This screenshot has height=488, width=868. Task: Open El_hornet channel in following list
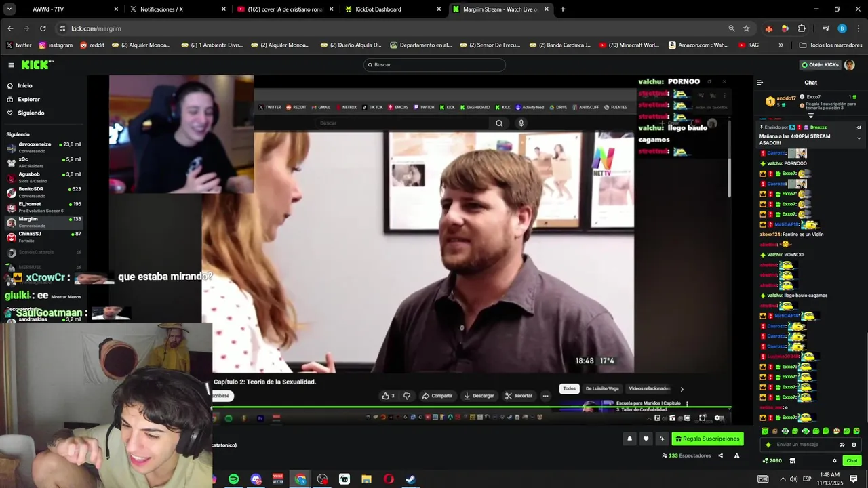coord(43,207)
